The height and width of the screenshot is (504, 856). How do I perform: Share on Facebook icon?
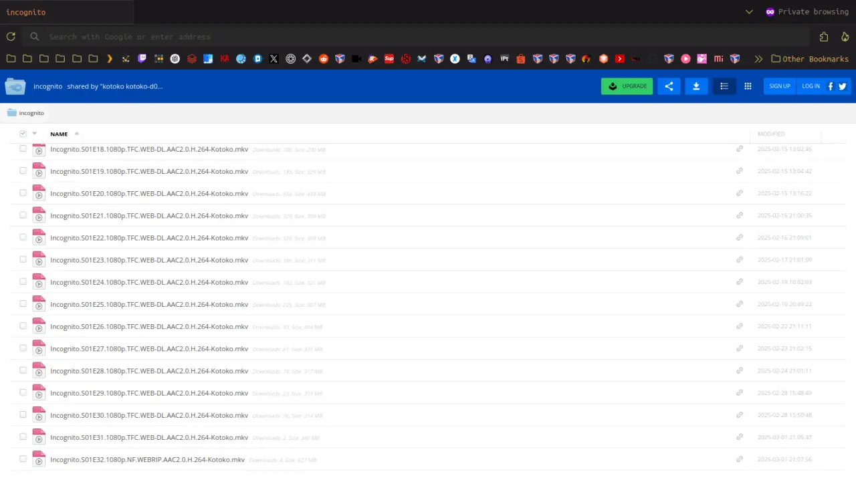(x=831, y=86)
